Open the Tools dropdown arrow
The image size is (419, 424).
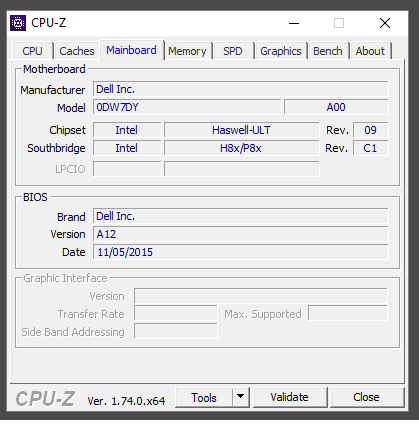240,397
